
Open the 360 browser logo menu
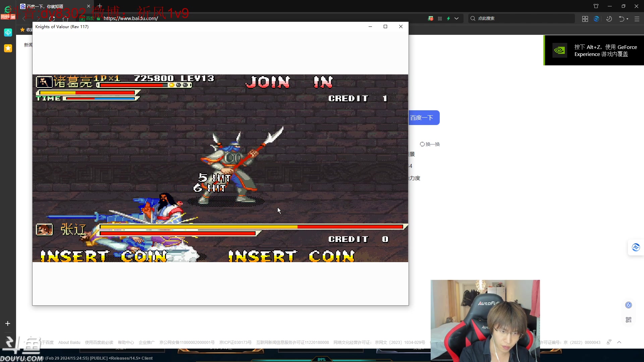tap(8, 9)
